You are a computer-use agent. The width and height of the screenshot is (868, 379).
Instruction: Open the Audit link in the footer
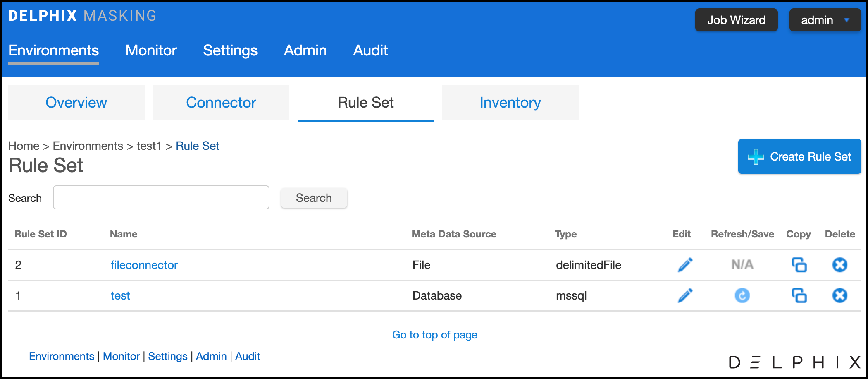point(247,356)
